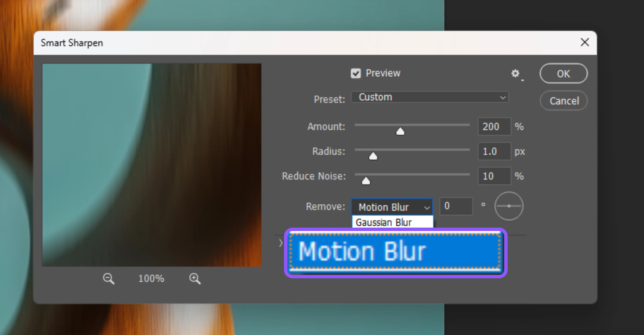
Task: Click the Radius slider handle
Action: tap(373, 156)
